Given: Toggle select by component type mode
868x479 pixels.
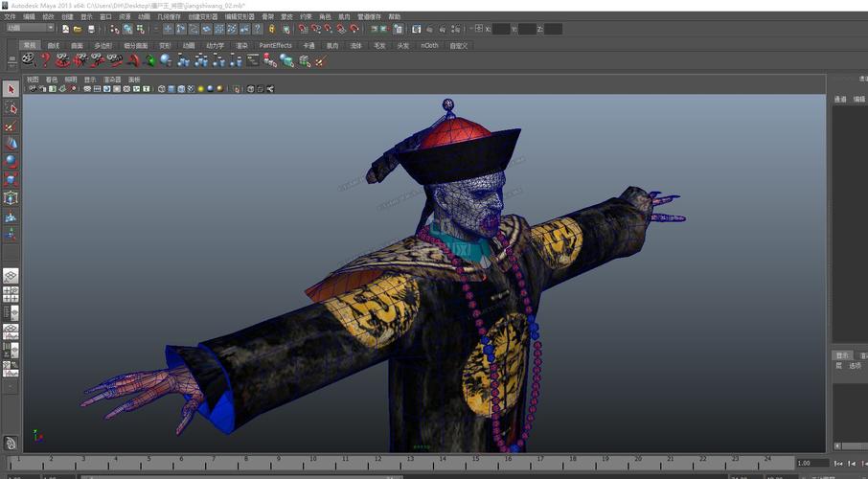Looking at the screenshot, I should tap(141, 29).
